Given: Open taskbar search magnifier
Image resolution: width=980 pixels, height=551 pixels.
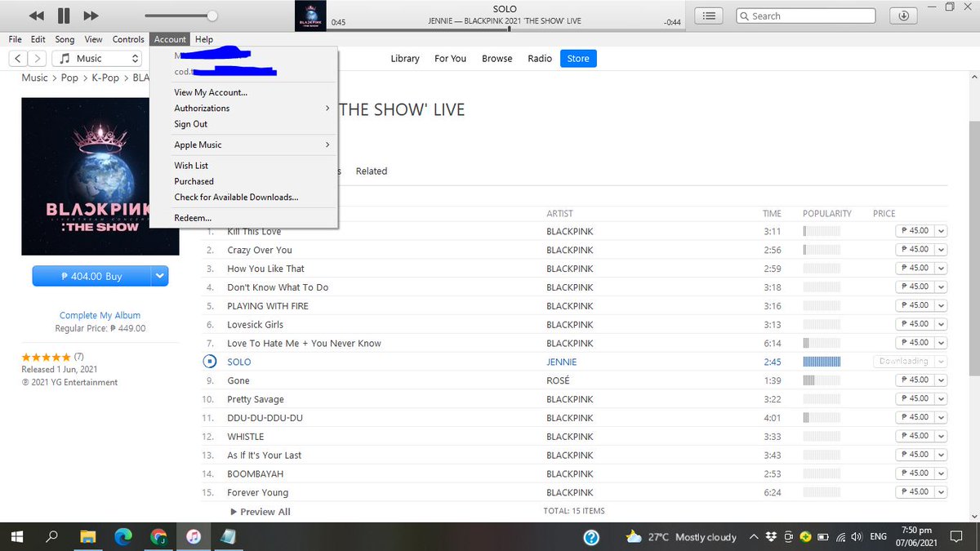Looking at the screenshot, I should pos(52,536).
